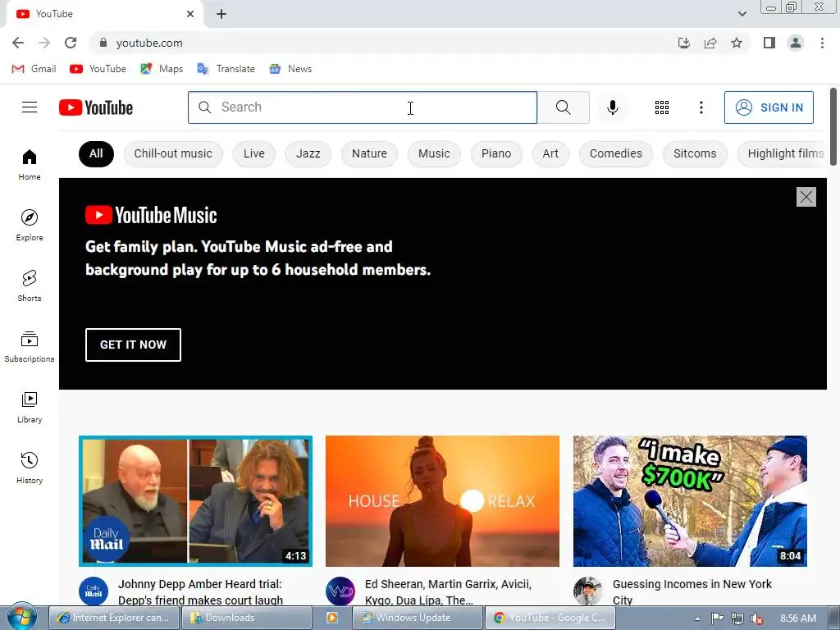Open the YouTube apps grid icon
This screenshot has width=840, height=630.
[662, 107]
